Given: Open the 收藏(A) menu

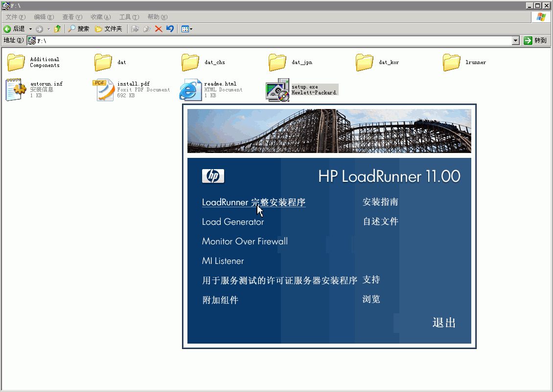Looking at the screenshot, I should [100, 17].
